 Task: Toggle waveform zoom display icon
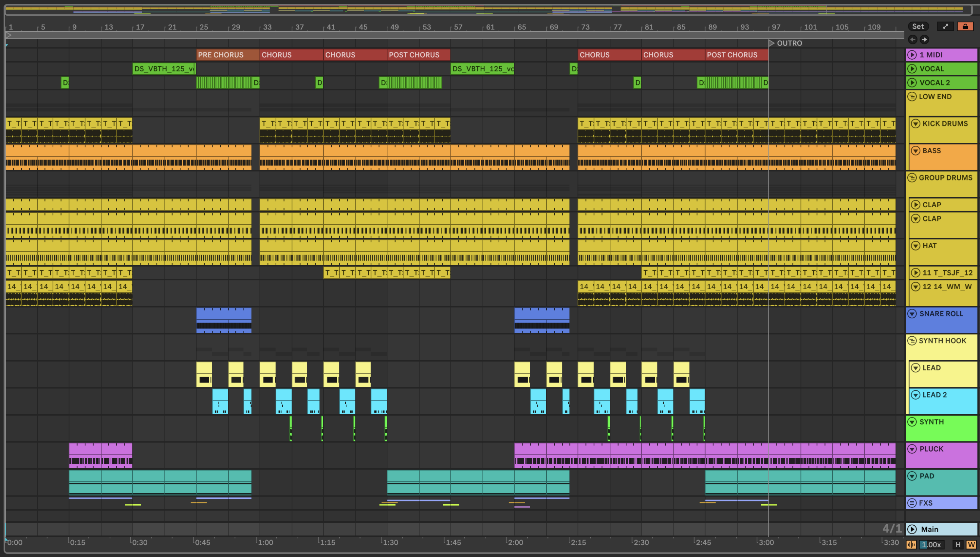point(911,544)
